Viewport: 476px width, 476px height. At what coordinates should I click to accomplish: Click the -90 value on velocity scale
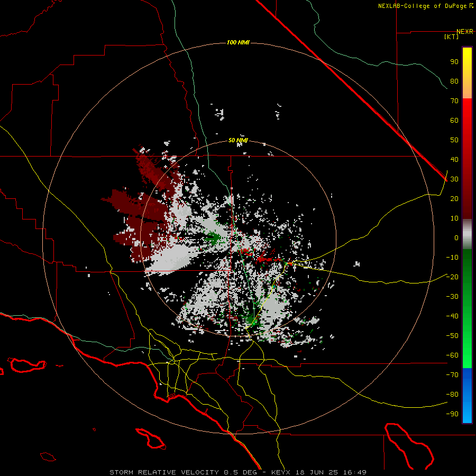coord(452,414)
